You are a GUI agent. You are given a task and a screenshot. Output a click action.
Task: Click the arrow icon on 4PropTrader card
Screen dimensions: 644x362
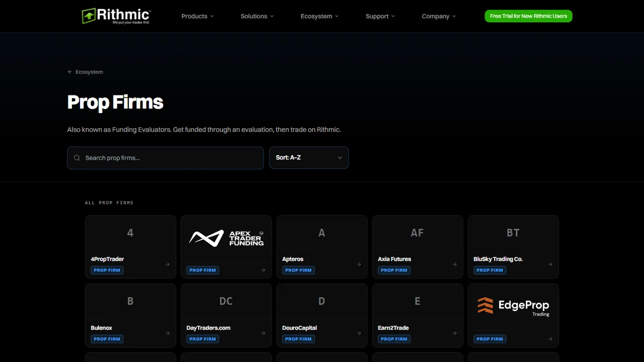[x=167, y=264]
